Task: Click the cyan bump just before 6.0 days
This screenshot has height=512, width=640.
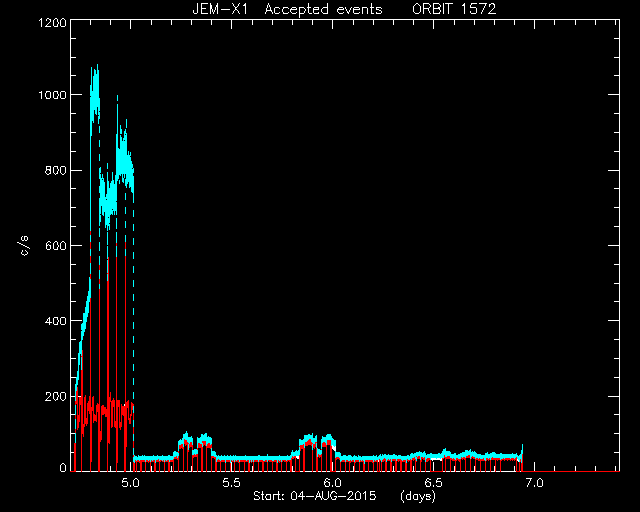Action: (309, 440)
